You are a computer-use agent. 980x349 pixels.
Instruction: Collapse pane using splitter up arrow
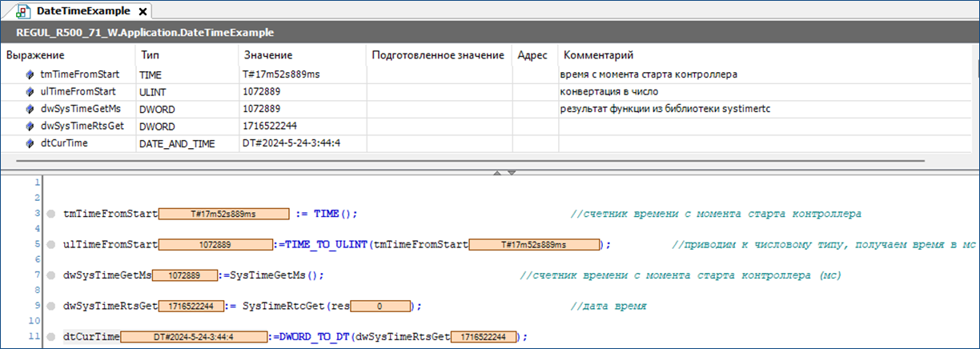[x=498, y=172]
